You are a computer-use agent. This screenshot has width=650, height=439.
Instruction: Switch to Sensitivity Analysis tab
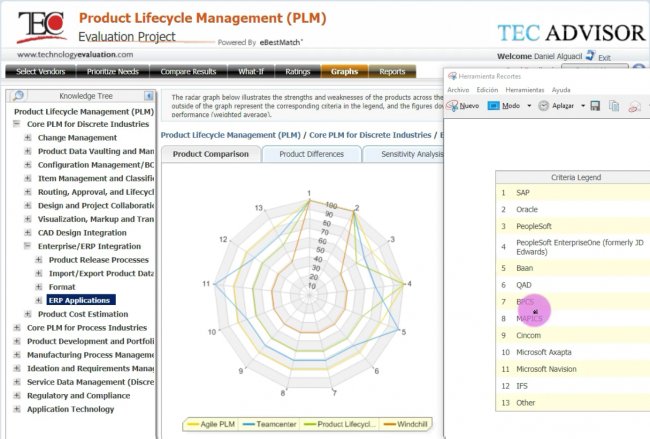click(x=403, y=154)
